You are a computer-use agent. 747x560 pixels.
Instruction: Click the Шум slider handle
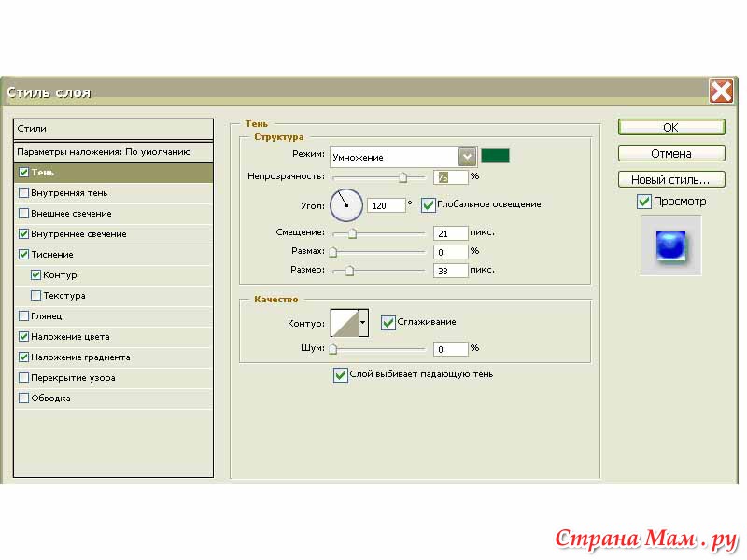tap(333, 349)
